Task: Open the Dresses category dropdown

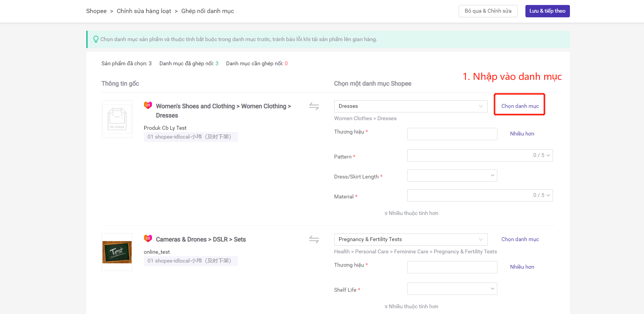Action: 410,106
